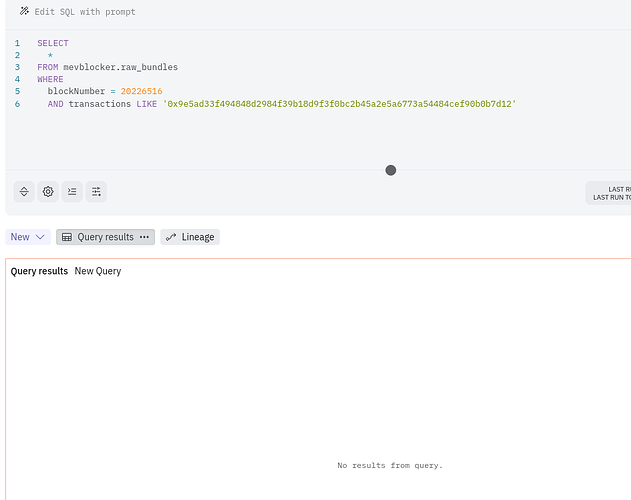Click the transaction hash string in query
631x500 pixels.
pos(338,104)
